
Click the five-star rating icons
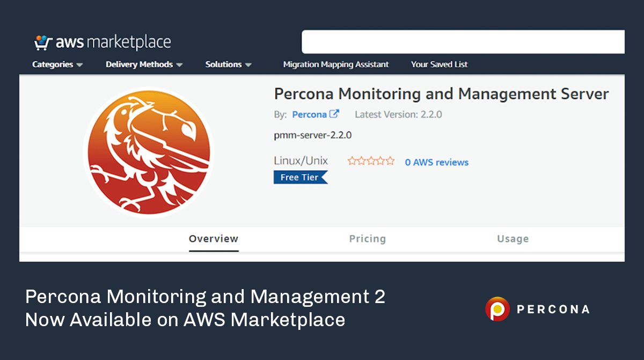point(371,161)
